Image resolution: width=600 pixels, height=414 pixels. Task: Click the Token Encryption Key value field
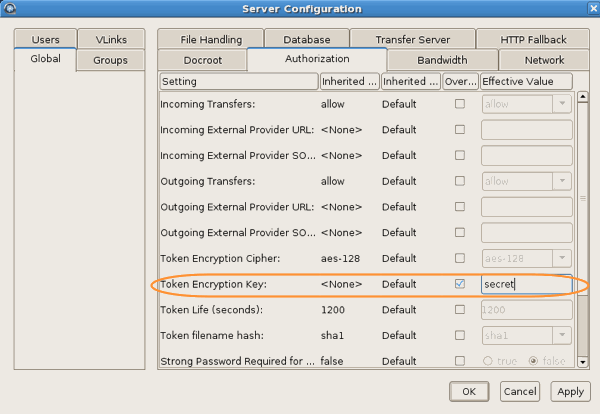click(526, 284)
